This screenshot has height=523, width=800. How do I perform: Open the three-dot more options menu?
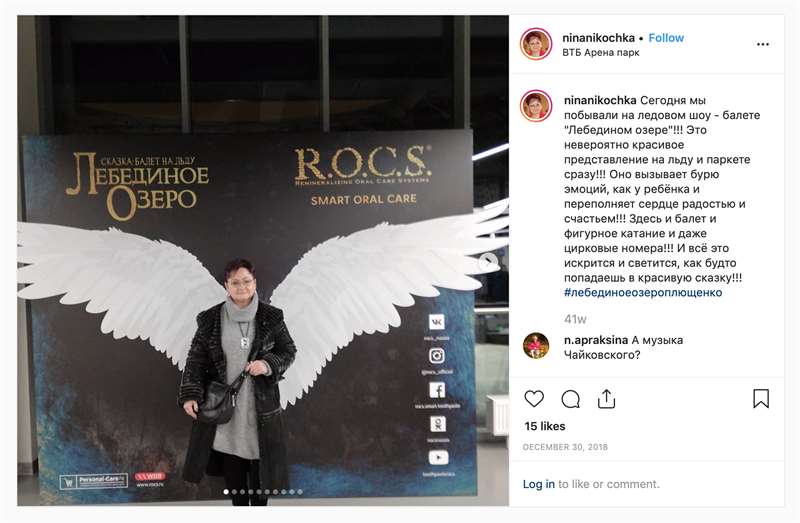[x=763, y=44]
